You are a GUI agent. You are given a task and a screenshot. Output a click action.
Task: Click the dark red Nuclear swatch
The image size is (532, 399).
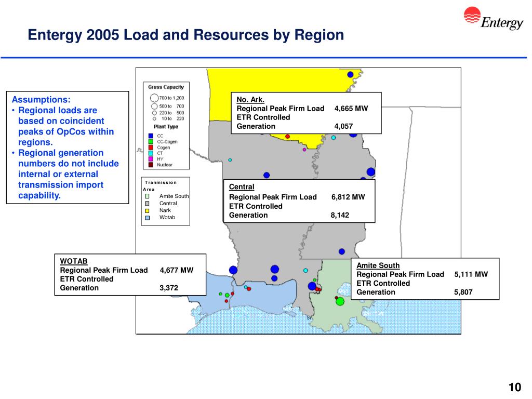click(151, 165)
